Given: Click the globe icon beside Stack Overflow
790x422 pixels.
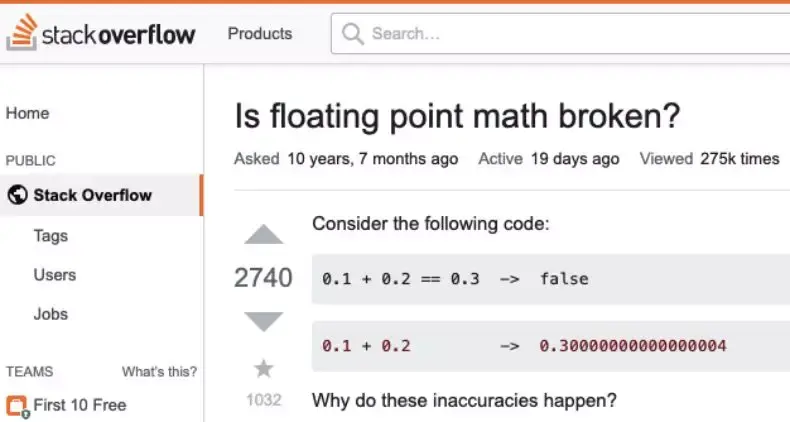Looking at the screenshot, I should click(17, 195).
